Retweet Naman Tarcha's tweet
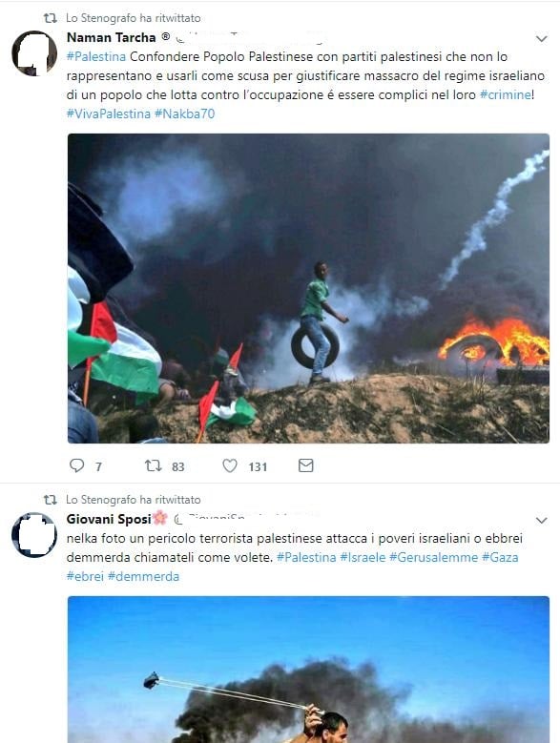560x743 pixels. pyautogui.click(x=153, y=465)
